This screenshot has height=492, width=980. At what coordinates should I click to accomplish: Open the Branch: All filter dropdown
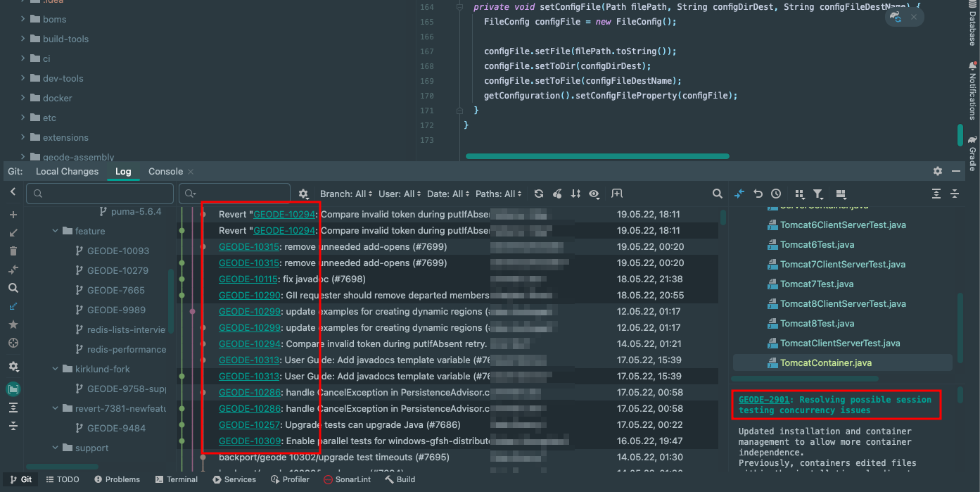click(x=345, y=194)
